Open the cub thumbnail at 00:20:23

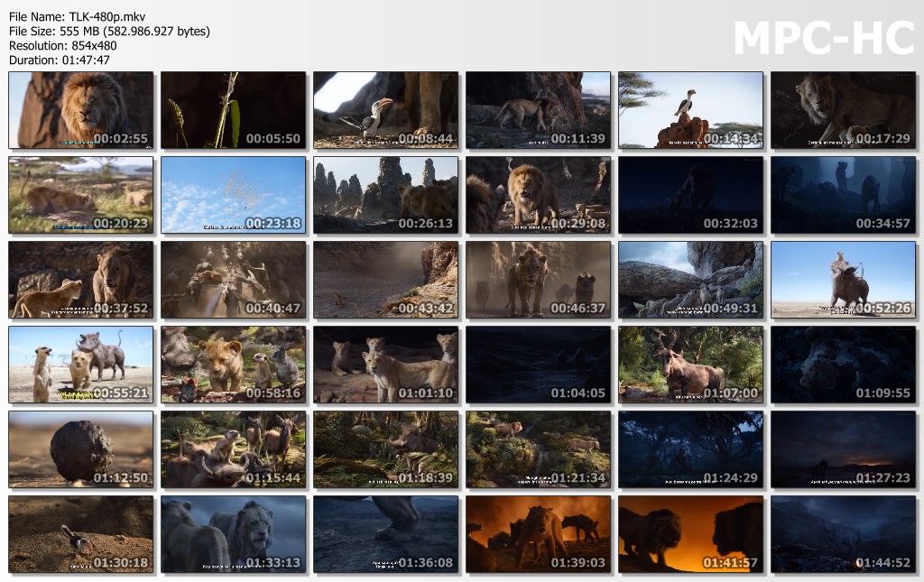tap(80, 195)
